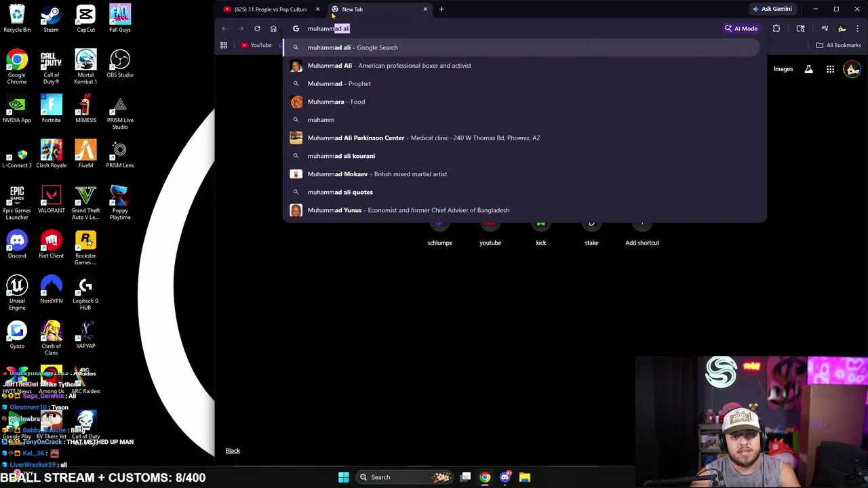Viewport: 868px width, 488px height.
Task: Open the CapCut desktop shortcut
Action: 85,18
